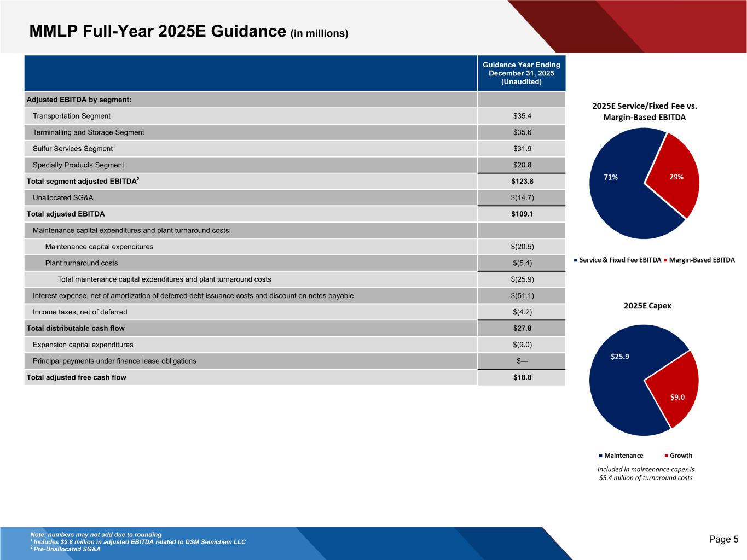Click the Growth legend swatch under the Capex chart
747x560 pixels.
666,456
